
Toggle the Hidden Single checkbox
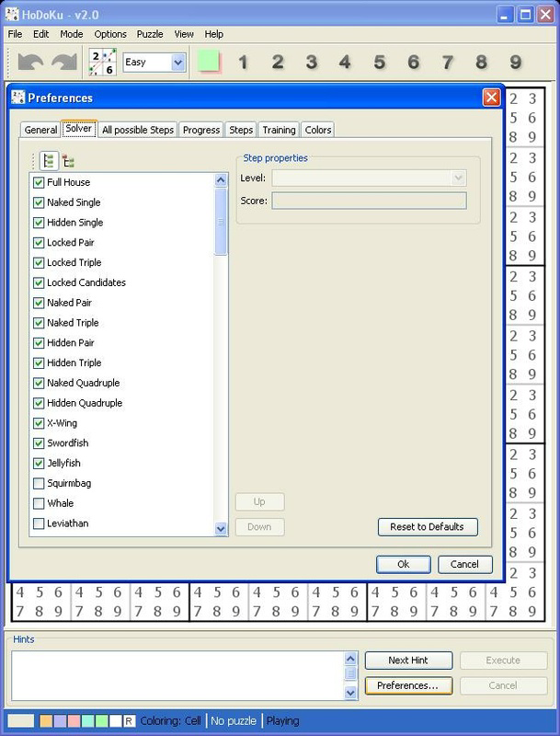click(x=39, y=223)
